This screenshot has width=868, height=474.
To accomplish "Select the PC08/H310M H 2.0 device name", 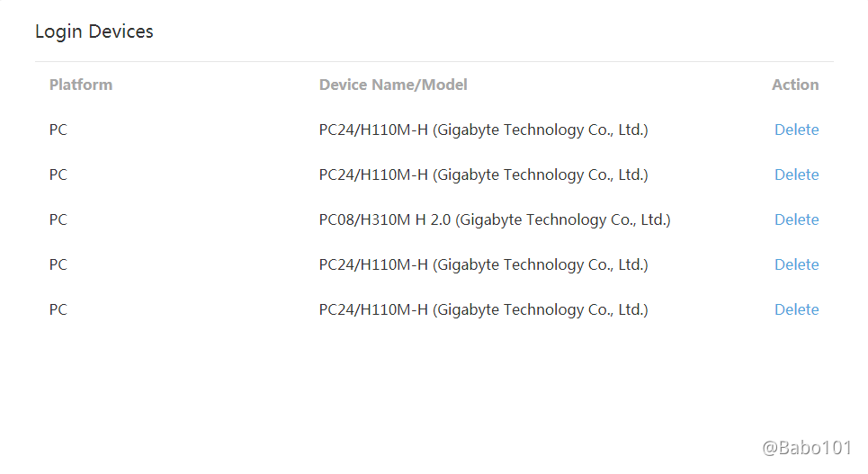I will pos(495,219).
